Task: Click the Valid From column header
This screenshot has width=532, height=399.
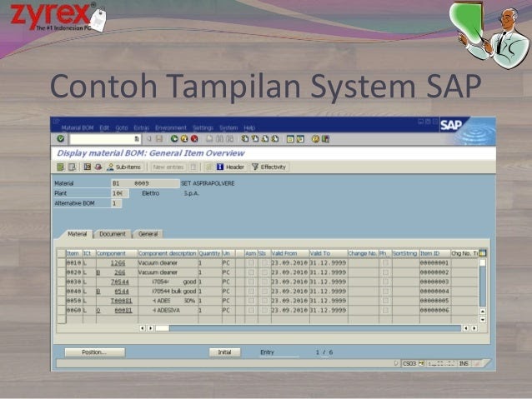Action: 289,253
